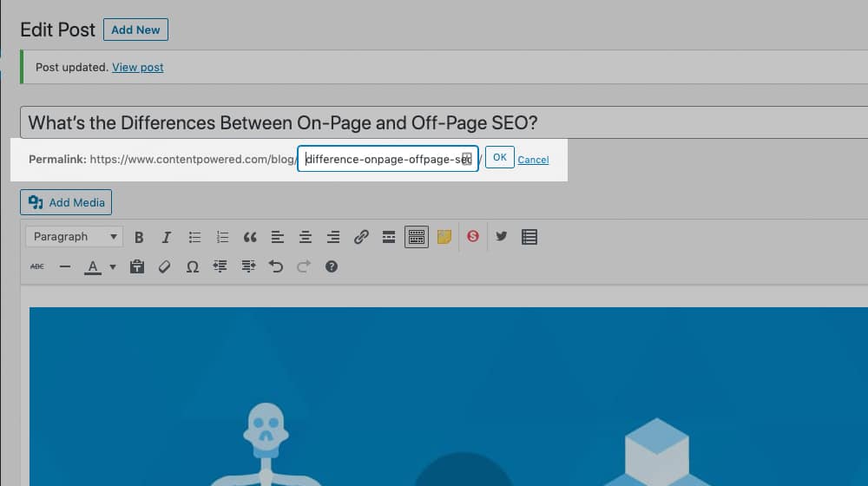Clear formatting with eraser icon
Image resolution: width=868 pixels, height=486 pixels.
point(164,266)
